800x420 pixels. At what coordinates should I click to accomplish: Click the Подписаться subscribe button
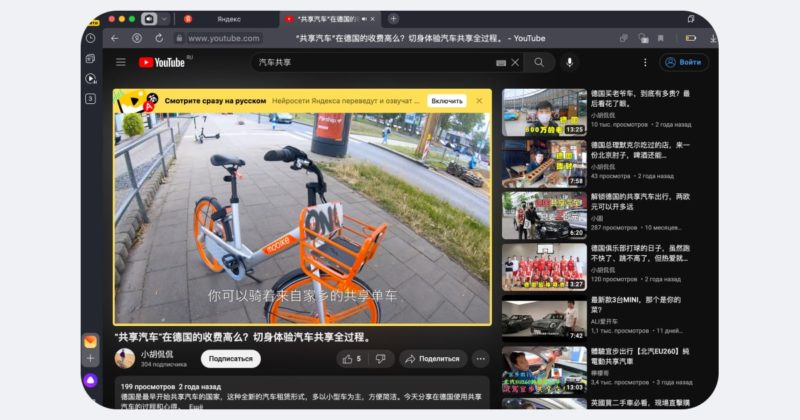(x=231, y=358)
